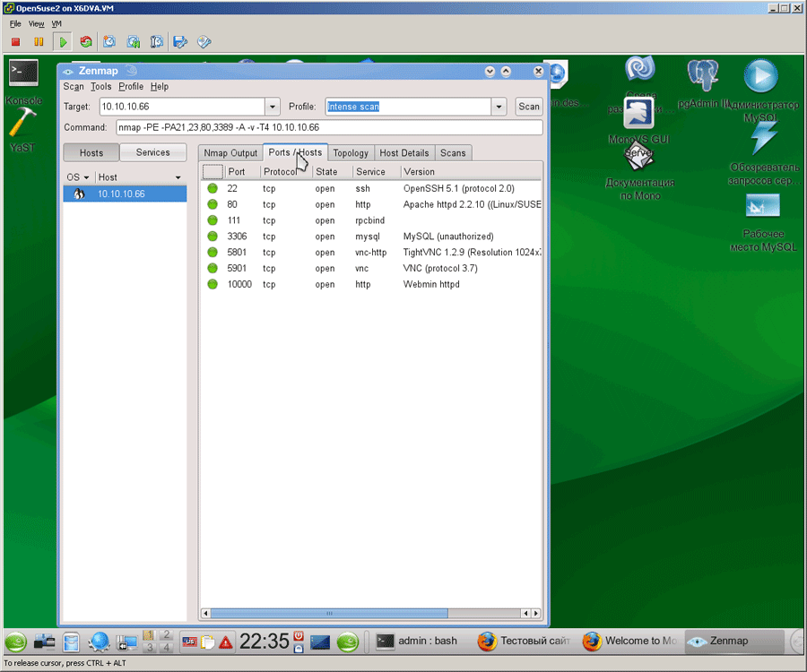Open the VMware View menu

pyautogui.click(x=36, y=23)
